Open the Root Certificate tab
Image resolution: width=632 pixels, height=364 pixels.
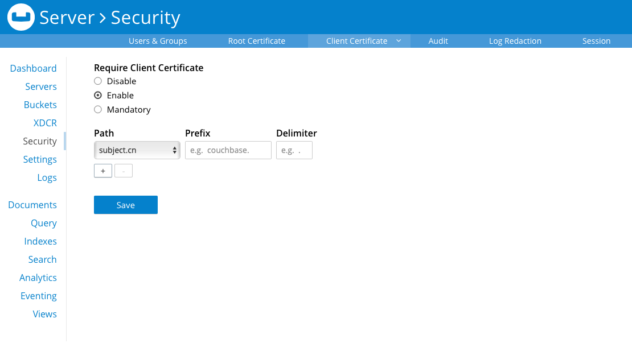tap(257, 41)
